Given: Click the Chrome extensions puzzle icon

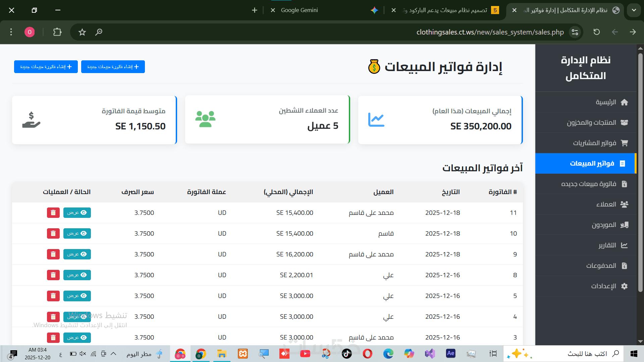Looking at the screenshot, I should tap(57, 32).
